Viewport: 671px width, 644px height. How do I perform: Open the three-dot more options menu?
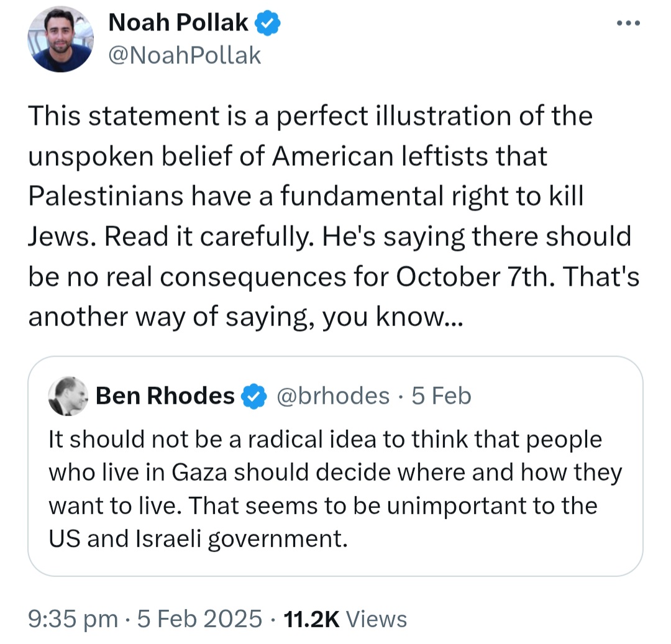point(627,23)
